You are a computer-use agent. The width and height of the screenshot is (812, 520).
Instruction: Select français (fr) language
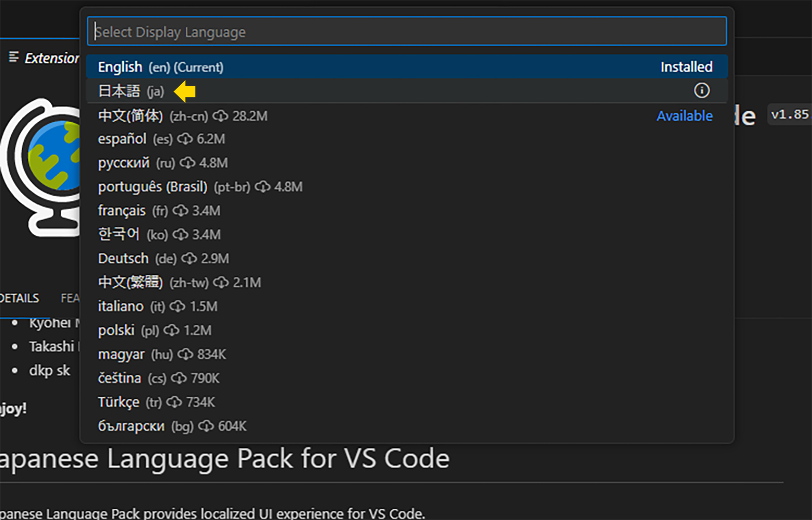point(407,211)
